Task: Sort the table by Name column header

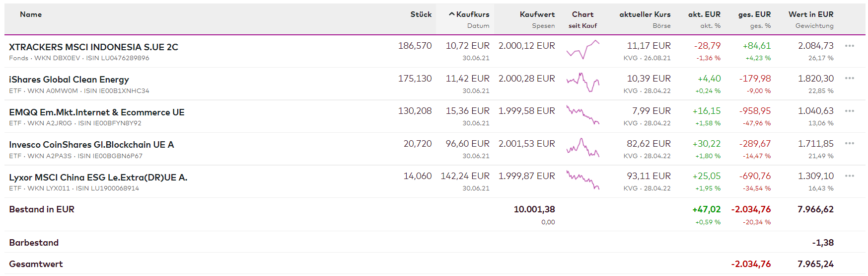Action: pyautogui.click(x=31, y=14)
